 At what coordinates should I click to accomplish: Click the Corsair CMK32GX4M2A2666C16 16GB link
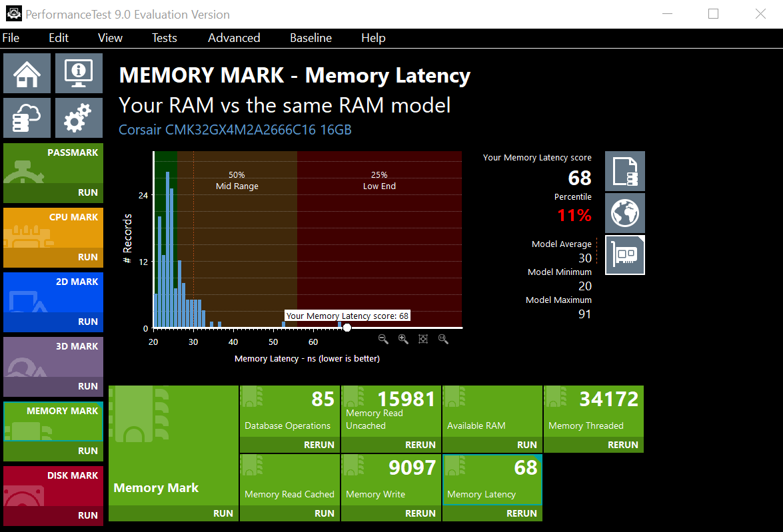point(235,130)
